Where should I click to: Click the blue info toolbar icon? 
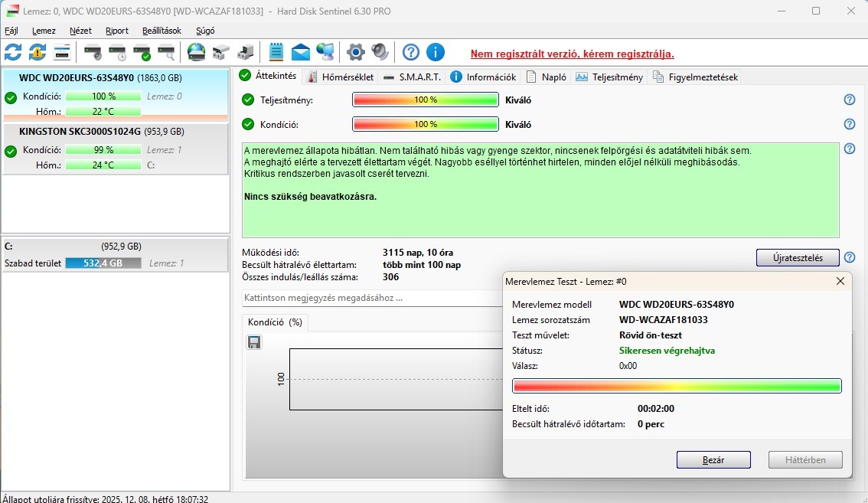[x=436, y=52]
